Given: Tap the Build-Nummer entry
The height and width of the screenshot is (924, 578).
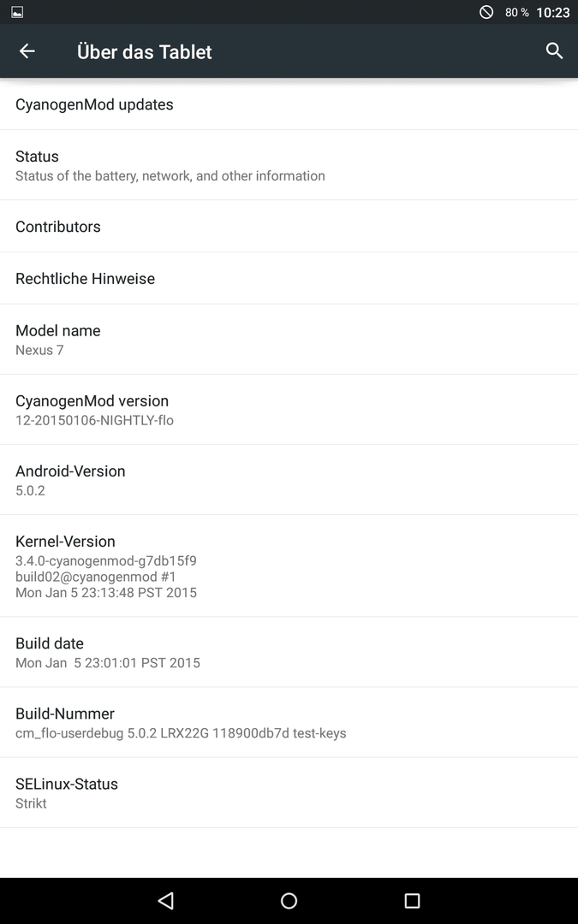Looking at the screenshot, I should 289,722.
